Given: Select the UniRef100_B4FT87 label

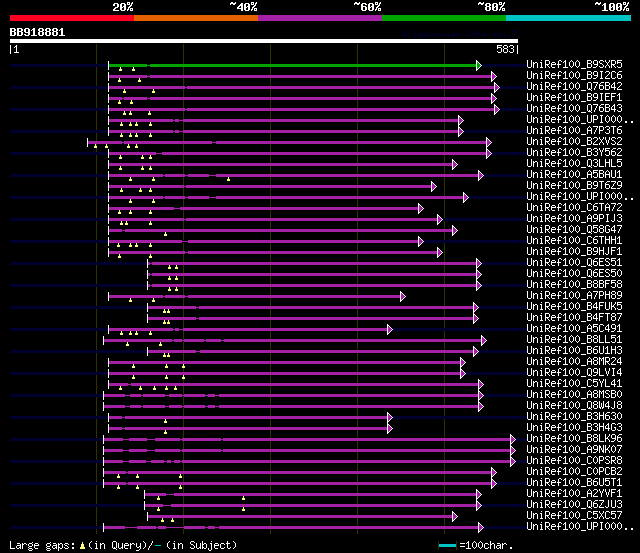Looking at the screenshot, I should [574, 318].
